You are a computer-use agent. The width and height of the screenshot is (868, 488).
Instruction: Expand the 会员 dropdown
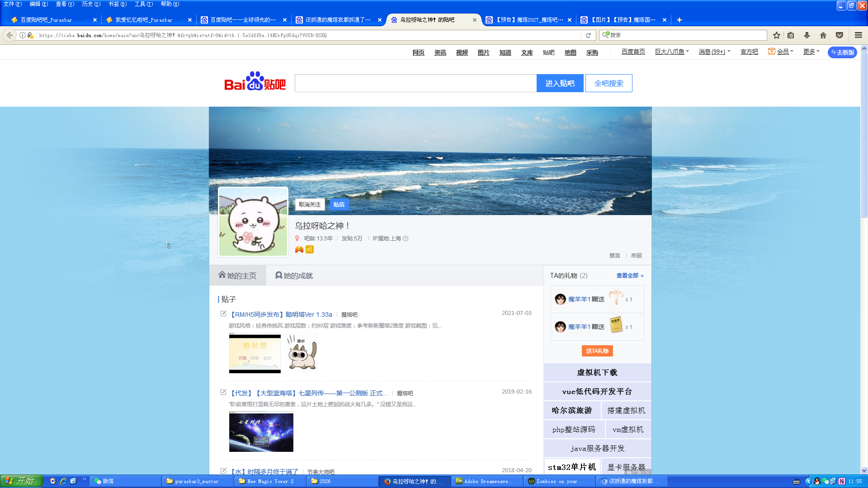point(781,52)
